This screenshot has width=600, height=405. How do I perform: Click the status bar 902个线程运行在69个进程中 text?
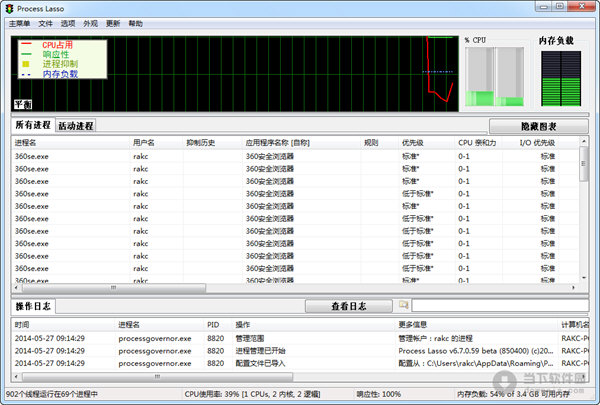point(52,394)
